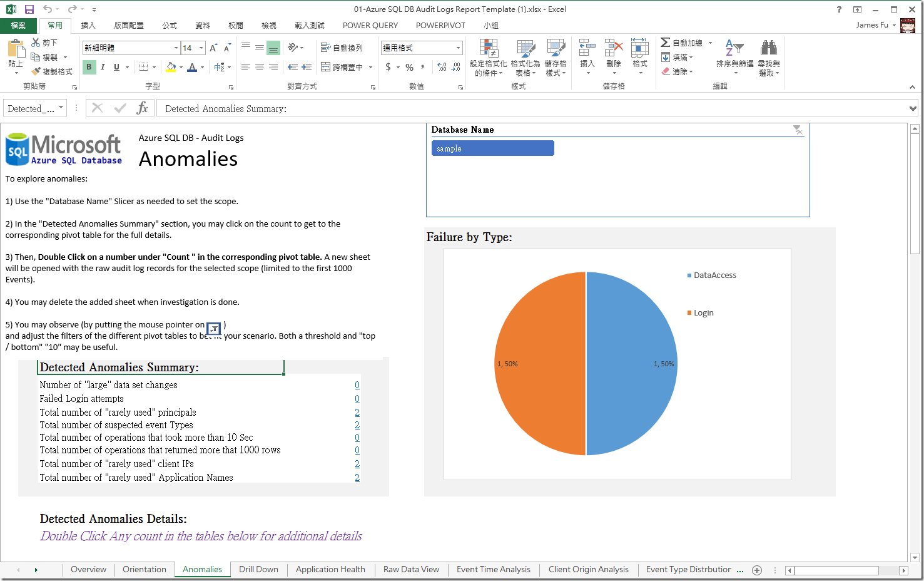Image resolution: width=924 pixels, height=581 pixels.
Task: Apply currency format with the $ icon
Action: (x=388, y=67)
